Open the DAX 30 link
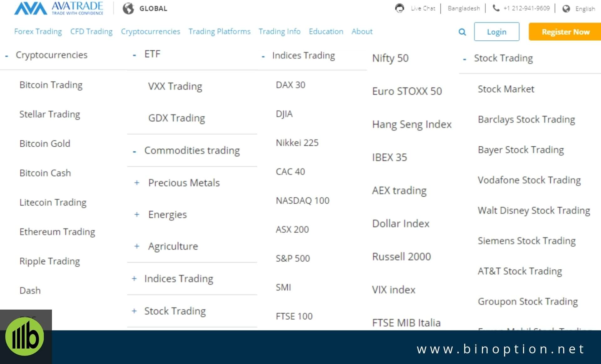This screenshot has width=601, height=364. [290, 85]
